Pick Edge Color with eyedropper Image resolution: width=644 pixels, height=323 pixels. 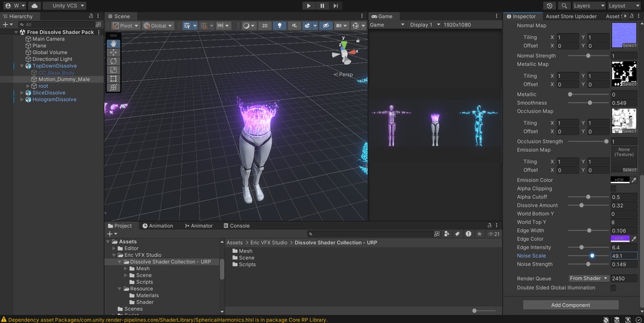point(634,239)
